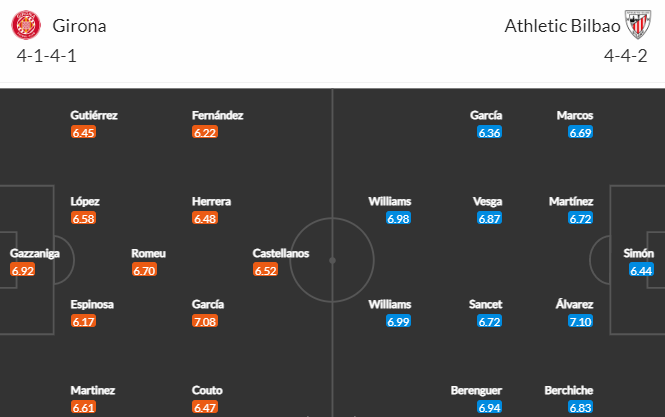Click player Berenguer's name
Screen dimensions: 665x417
coord(476,390)
